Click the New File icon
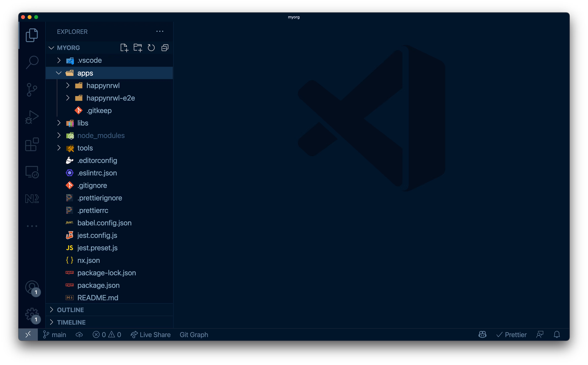588x365 pixels. coord(124,48)
